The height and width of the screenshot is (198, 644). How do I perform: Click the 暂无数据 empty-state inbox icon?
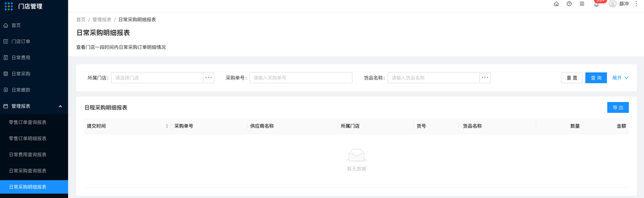click(x=356, y=156)
